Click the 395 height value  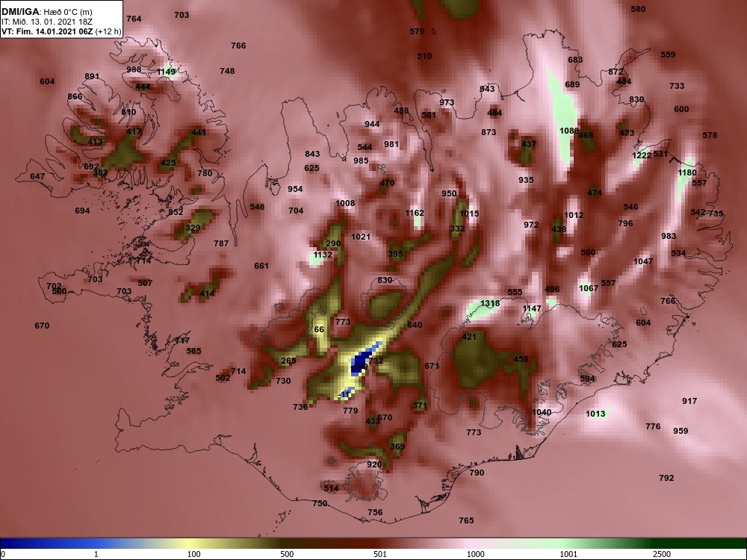coord(395,255)
